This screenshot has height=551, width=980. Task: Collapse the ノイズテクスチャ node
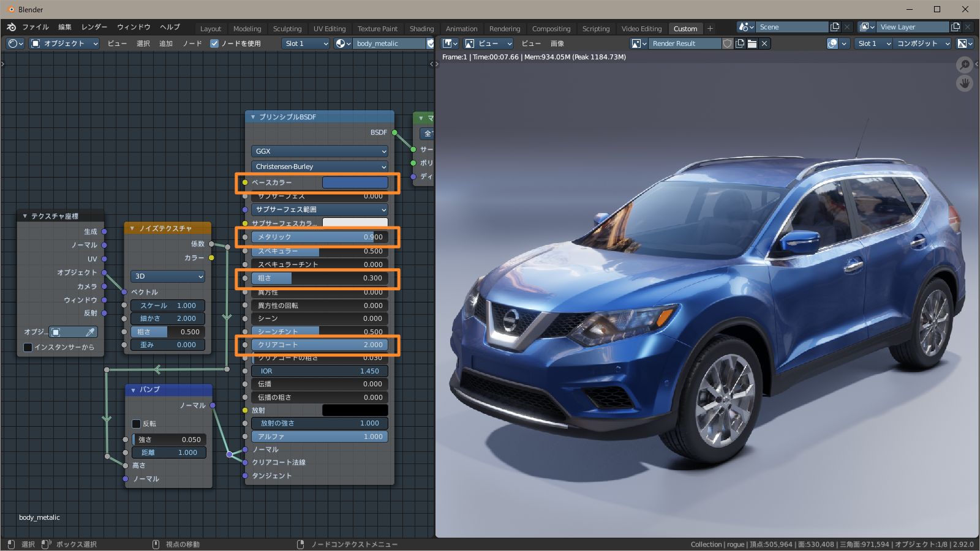pyautogui.click(x=132, y=228)
